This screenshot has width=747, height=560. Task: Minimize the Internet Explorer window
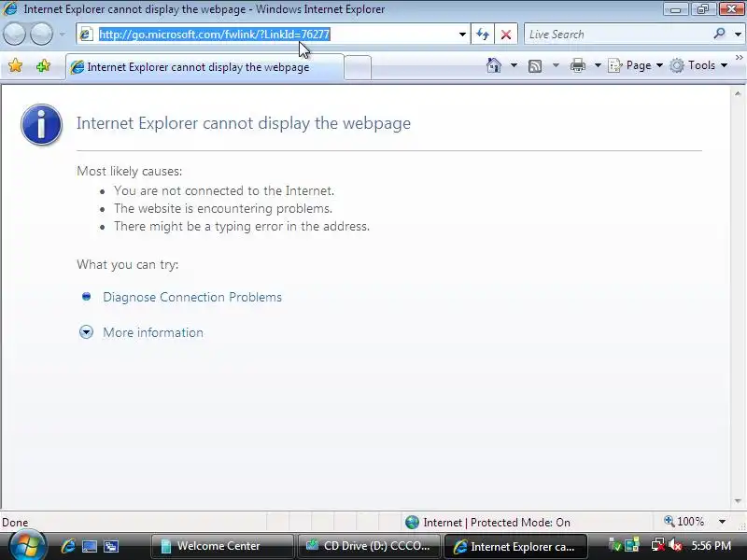click(x=675, y=9)
